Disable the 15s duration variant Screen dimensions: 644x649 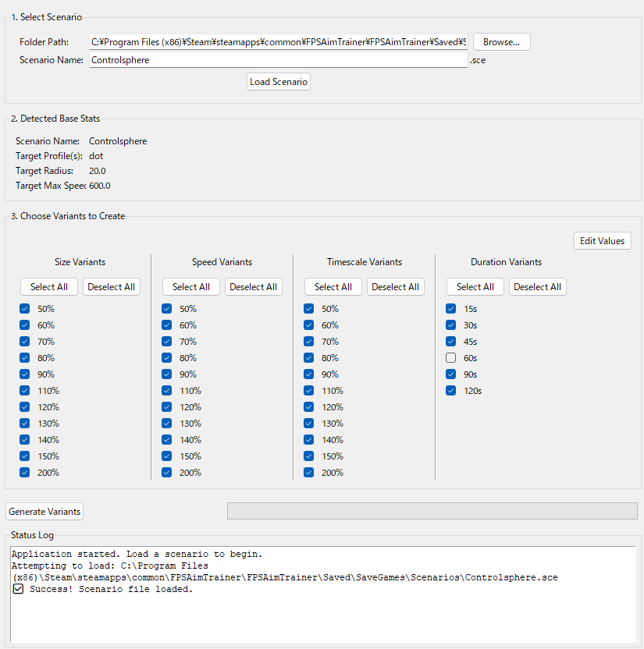pyautogui.click(x=450, y=308)
